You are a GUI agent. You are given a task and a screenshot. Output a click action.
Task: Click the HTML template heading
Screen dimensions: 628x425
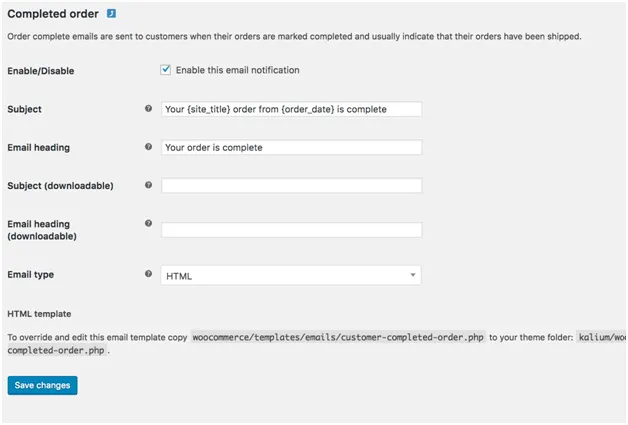[x=39, y=313]
